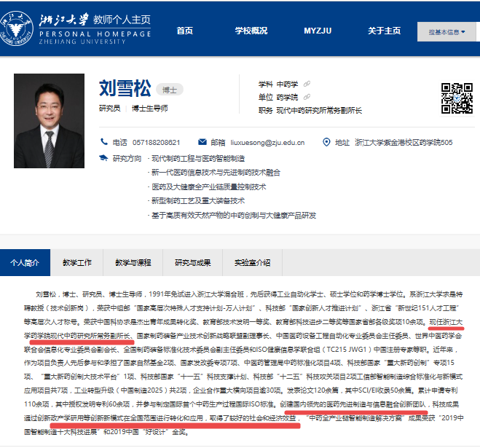480x448 pixels.
Task: Switch to the 教学与课程 tab
Action: (x=133, y=262)
